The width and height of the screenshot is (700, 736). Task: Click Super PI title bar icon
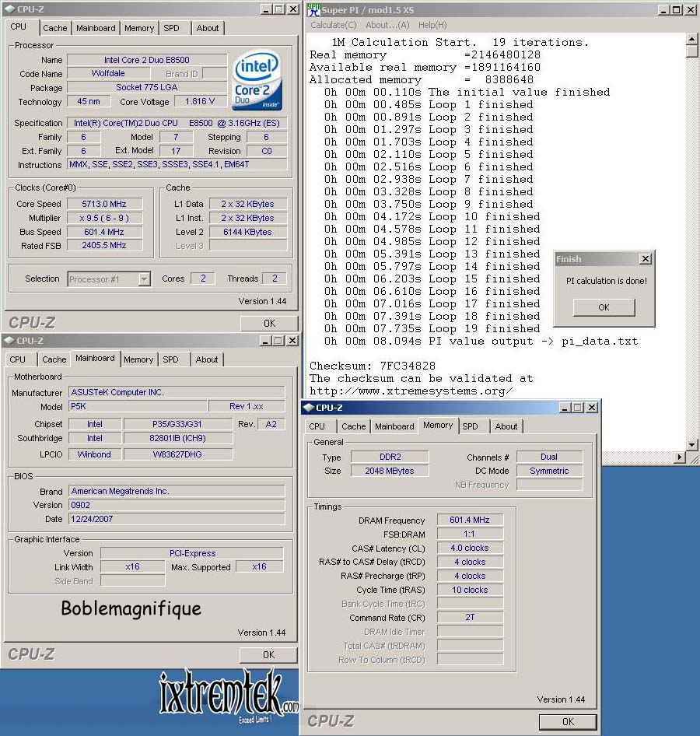click(314, 9)
